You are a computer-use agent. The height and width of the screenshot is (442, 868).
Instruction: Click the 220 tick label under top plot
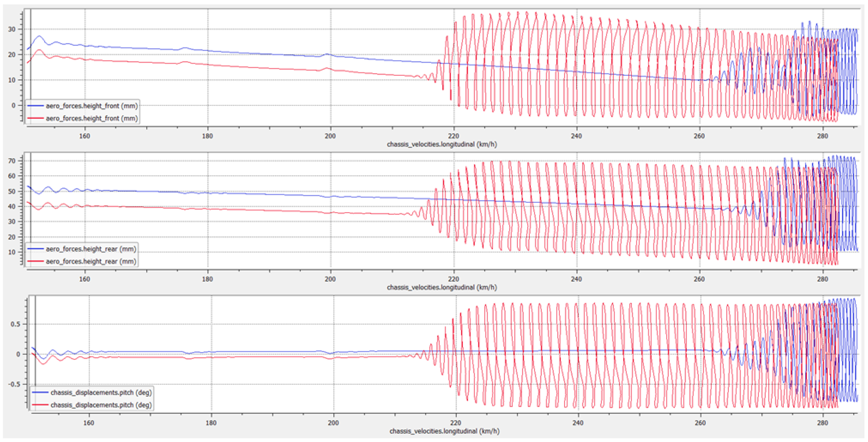[x=453, y=136]
